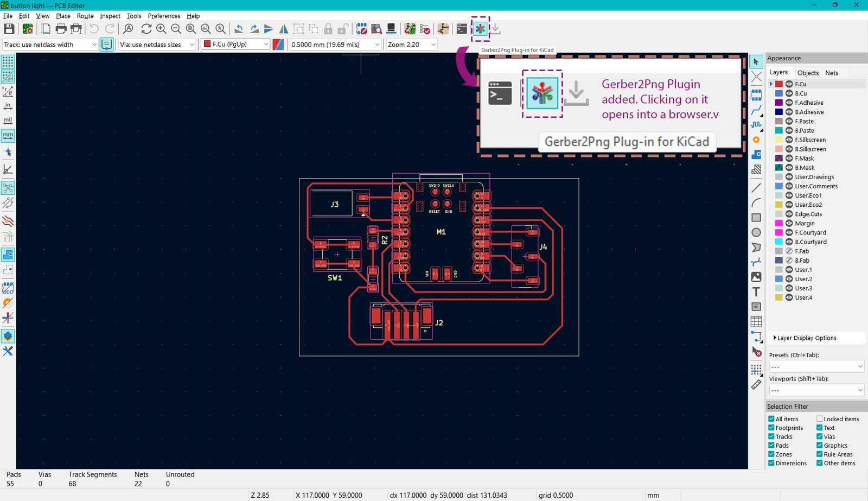This screenshot has width=868, height=501.
Task: Switch units to mils
Action: click(8, 121)
